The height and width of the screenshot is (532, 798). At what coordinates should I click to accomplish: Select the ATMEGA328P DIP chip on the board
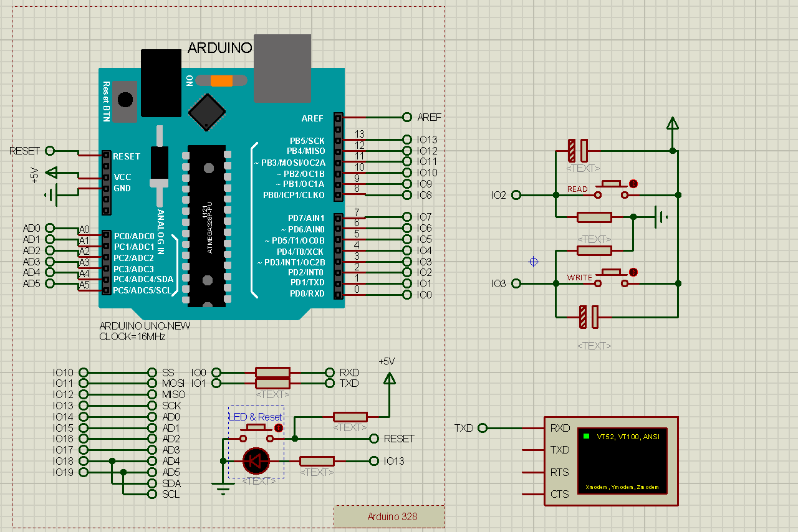click(x=207, y=226)
